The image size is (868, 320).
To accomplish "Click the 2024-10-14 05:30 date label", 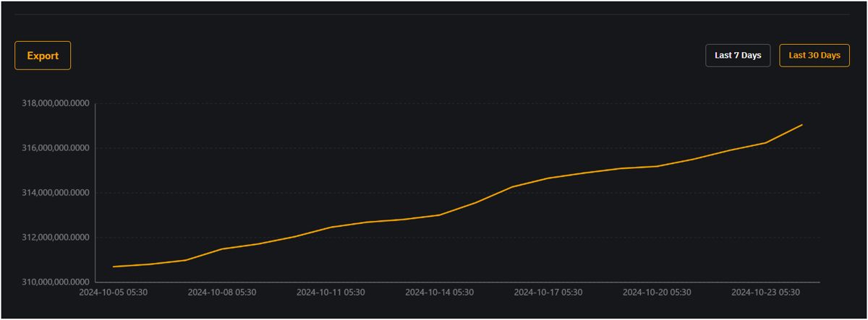I will 440,293.
